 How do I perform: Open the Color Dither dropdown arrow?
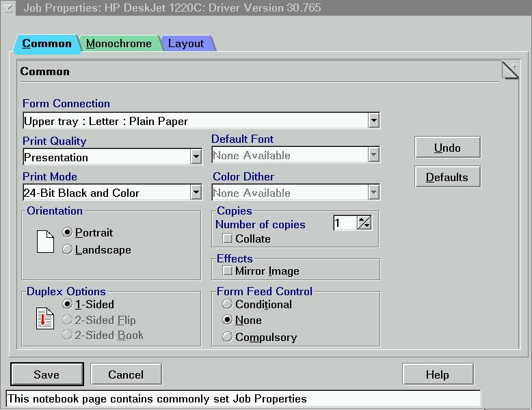click(373, 192)
